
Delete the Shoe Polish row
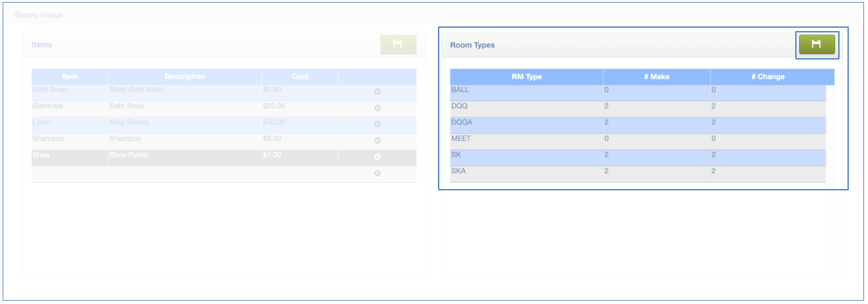pyautogui.click(x=377, y=157)
